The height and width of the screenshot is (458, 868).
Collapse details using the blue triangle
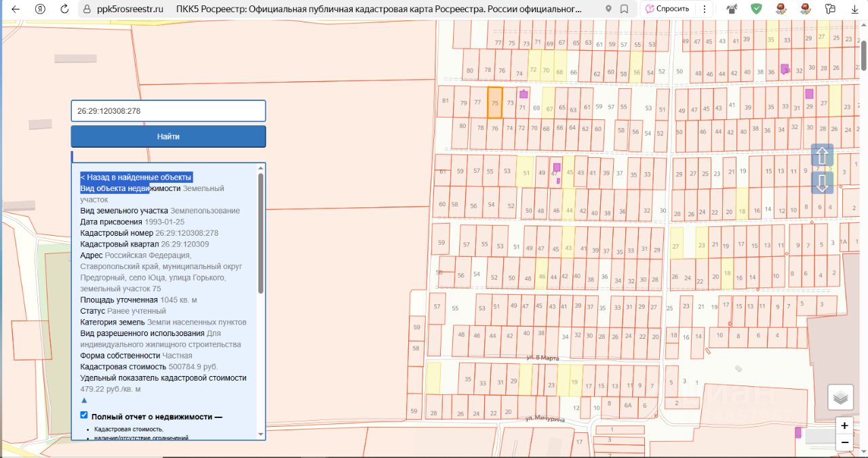click(84, 400)
